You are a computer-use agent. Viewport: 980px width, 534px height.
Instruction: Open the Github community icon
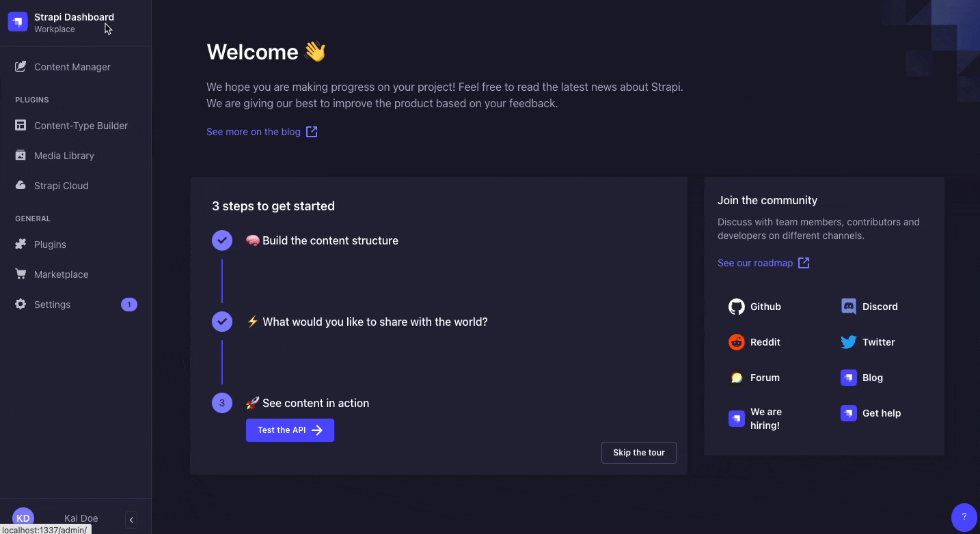(x=736, y=307)
